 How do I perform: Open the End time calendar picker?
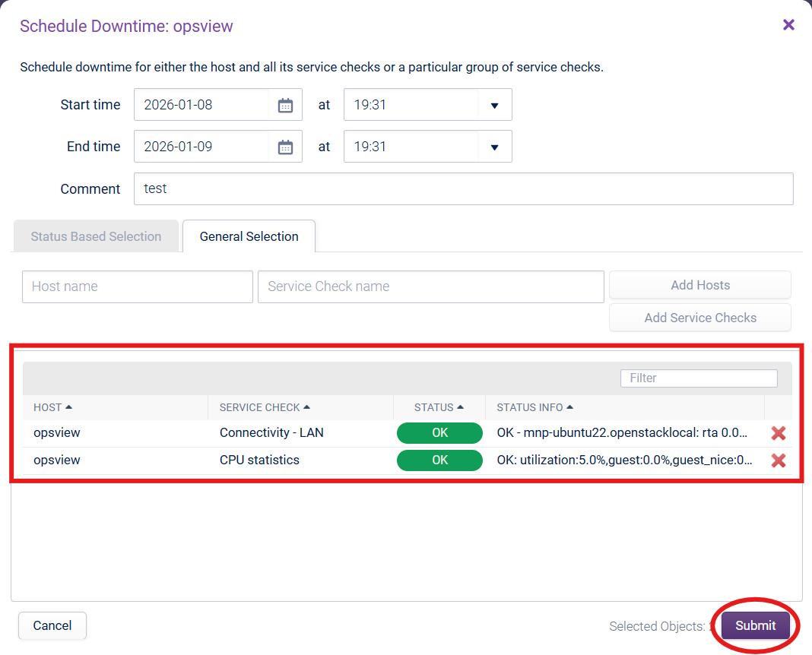(285, 147)
